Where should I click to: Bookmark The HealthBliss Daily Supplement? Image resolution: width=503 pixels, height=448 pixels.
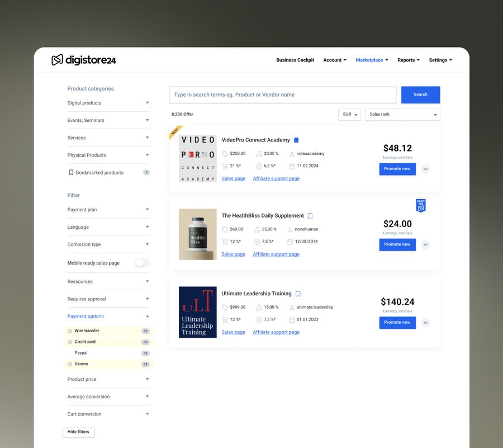tap(310, 216)
